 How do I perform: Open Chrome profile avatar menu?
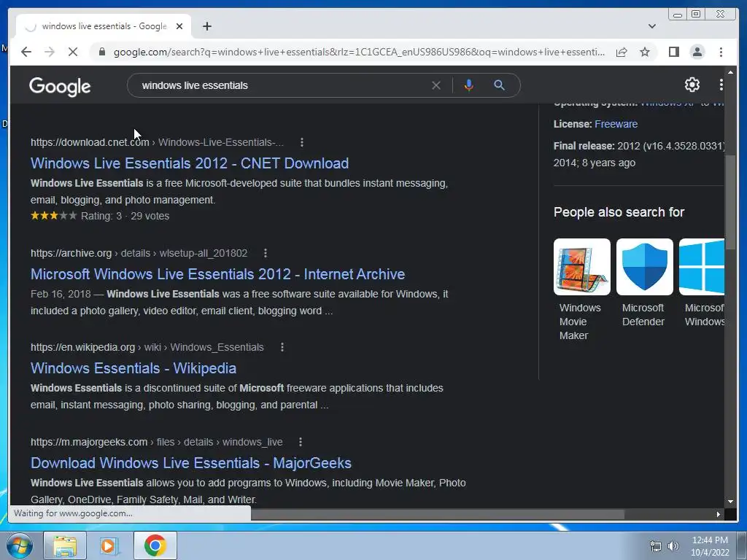click(697, 52)
